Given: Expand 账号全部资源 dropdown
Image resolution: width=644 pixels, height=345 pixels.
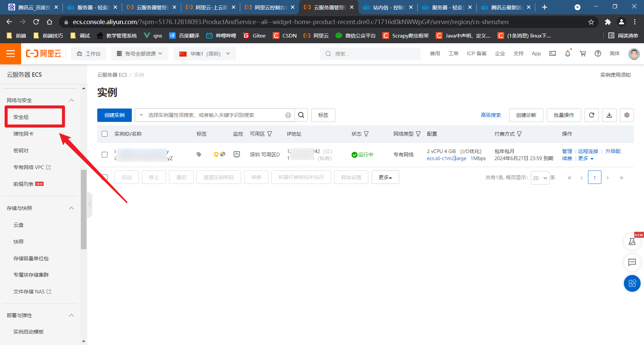Looking at the screenshot, I should point(139,54).
